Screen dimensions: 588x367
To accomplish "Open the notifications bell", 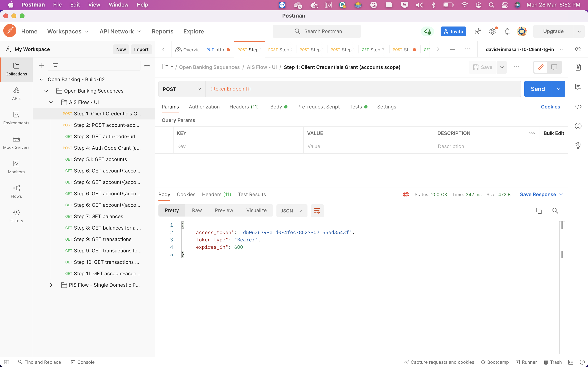I will [x=507, y=31].
